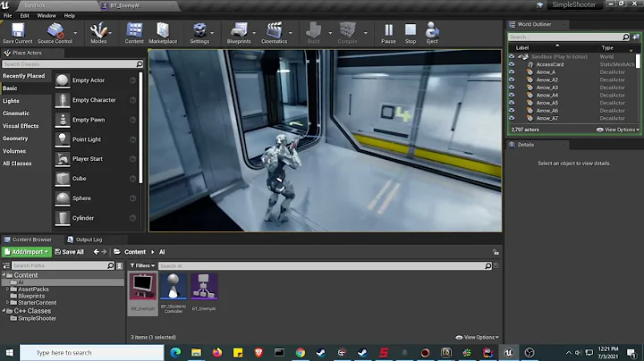Select the Player Start item
Viewport: 644px width, 361px height.
point(96,159)
